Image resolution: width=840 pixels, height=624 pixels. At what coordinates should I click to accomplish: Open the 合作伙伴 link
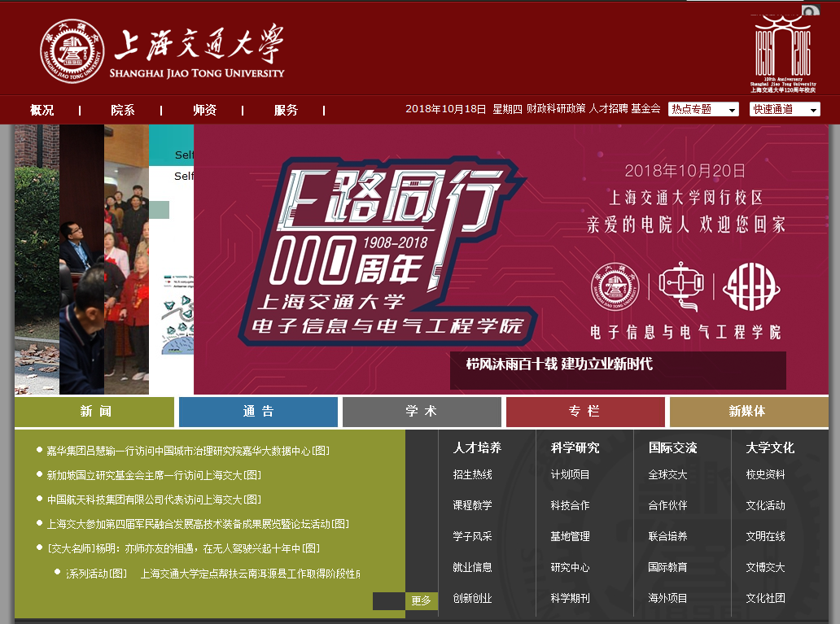[667, 505]
